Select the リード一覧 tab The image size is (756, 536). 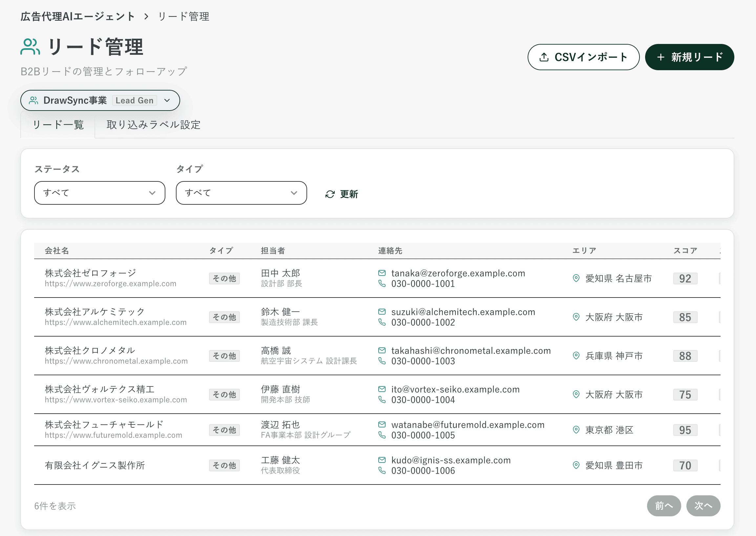click(58, 125)
